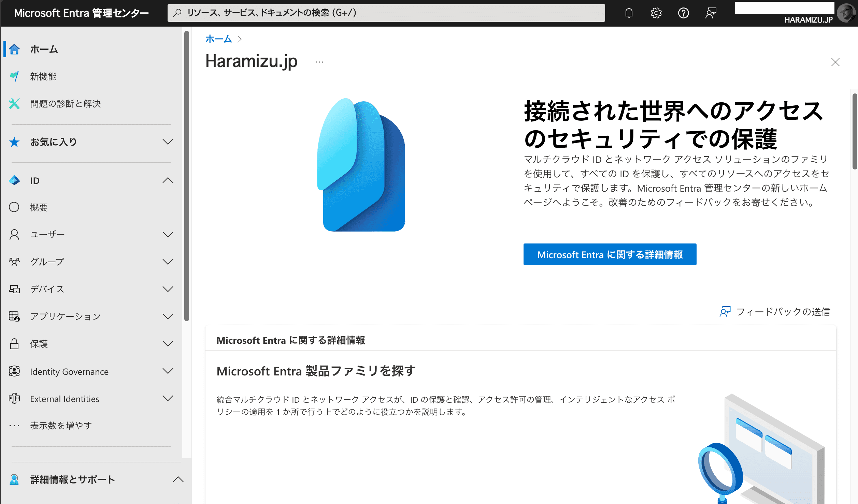
Task: Click the sidebar vertical scrollbar
Action: [187, 176]
